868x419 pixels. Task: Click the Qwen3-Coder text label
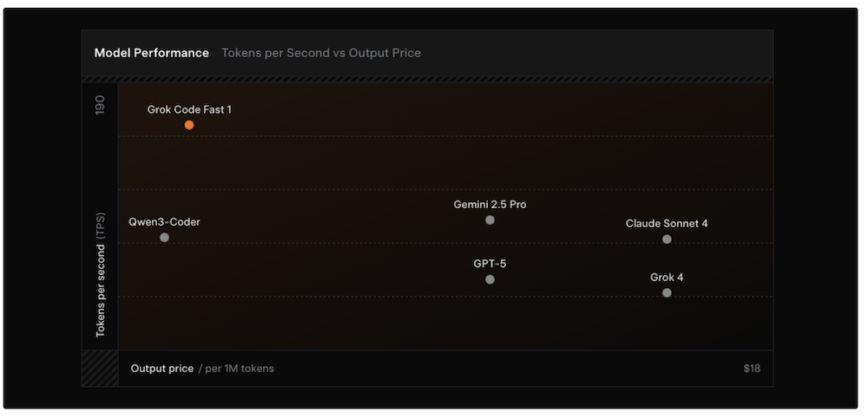pyautogui.click(x=164, y=222)
